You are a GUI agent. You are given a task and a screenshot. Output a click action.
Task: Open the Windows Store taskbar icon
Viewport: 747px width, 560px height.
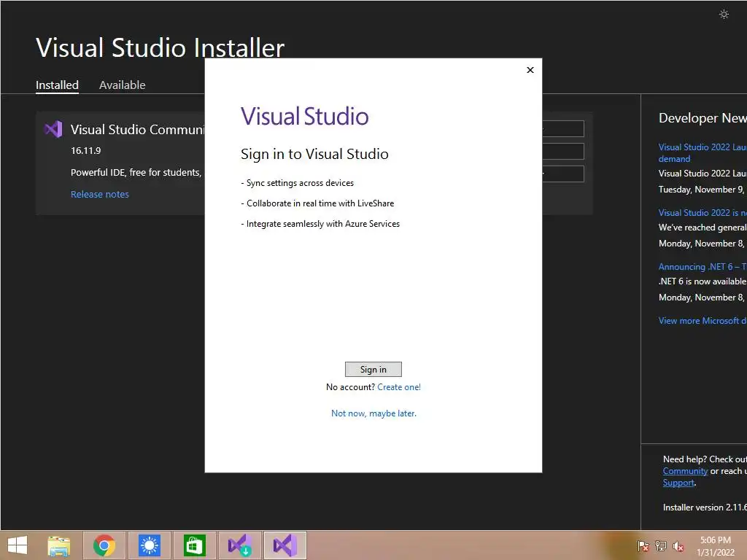[194, 545]
